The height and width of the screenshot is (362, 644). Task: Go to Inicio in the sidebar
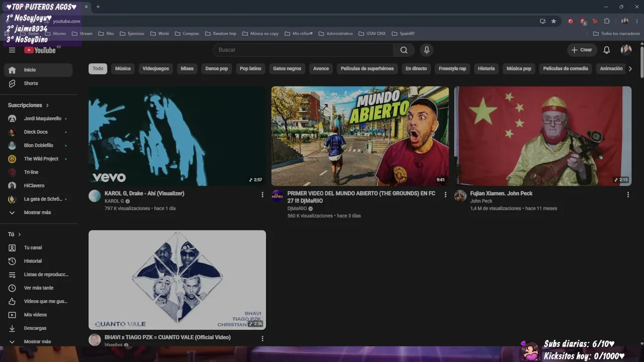pos(38,70)
